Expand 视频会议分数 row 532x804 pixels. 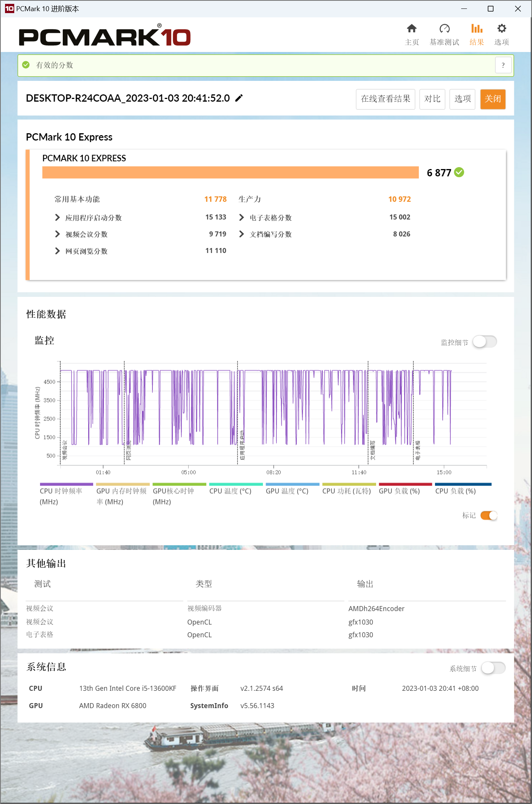coord(57,234)
